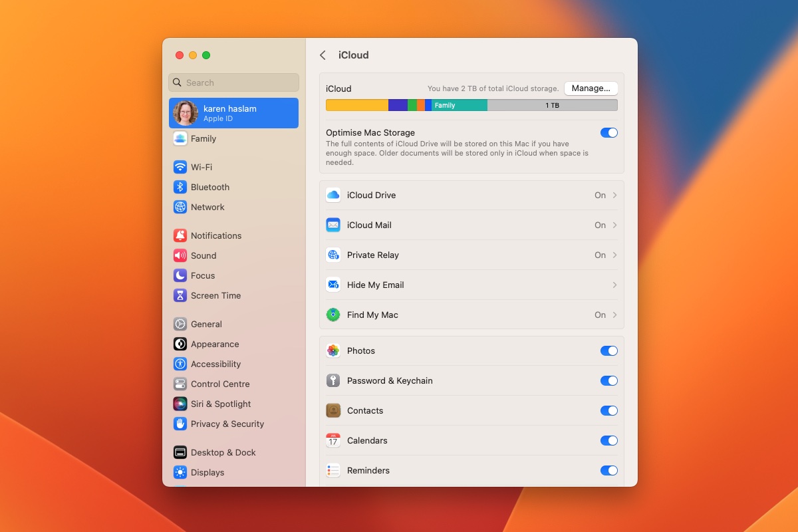This screenshot has height=532, width=798.
Task: Select the Privacy & Security label
Action: (227, 424)
